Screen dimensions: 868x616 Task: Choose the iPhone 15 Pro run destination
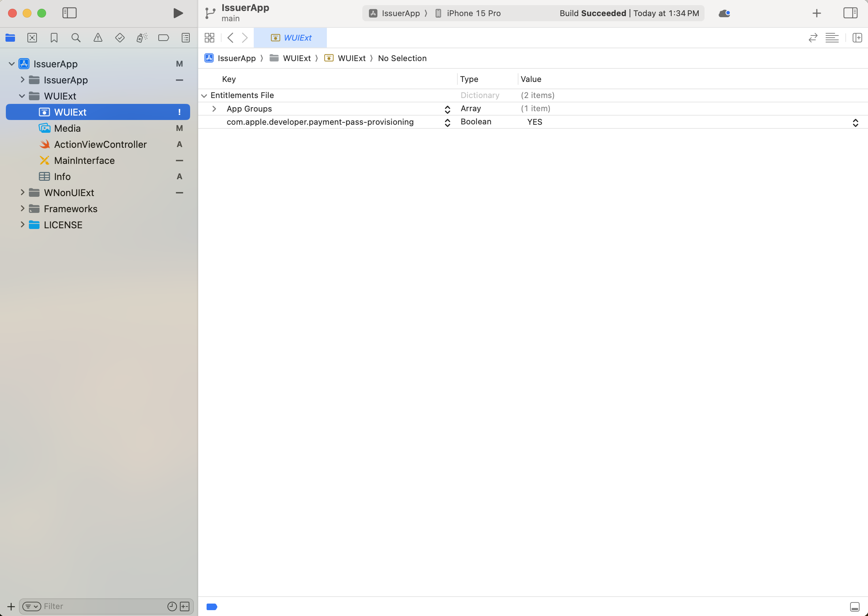pos(468,13)
